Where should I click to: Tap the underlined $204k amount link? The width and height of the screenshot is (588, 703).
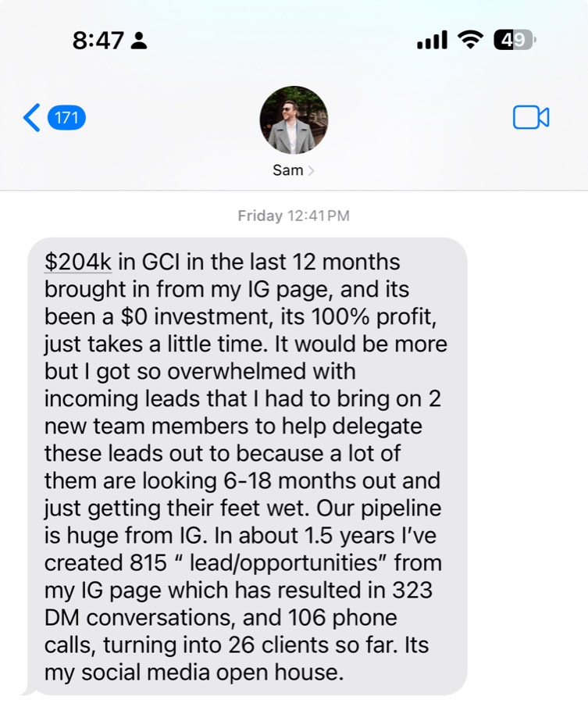tap(78, 262)
